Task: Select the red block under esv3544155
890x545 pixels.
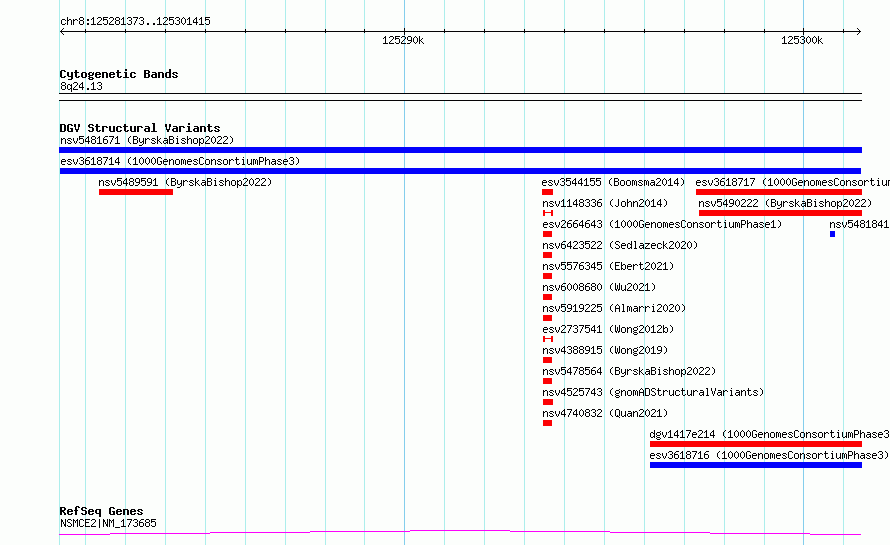Action: [x=547, y=192]
